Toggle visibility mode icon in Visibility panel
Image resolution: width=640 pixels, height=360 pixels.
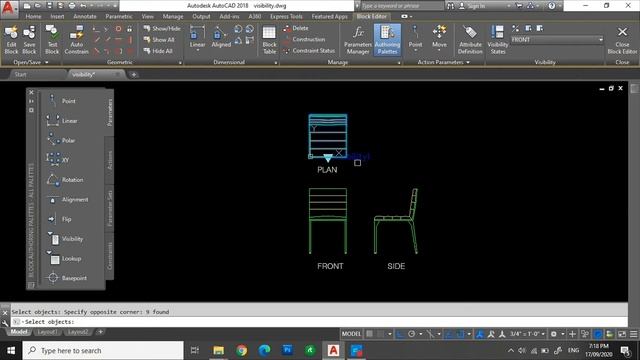[x=516, y=28]
